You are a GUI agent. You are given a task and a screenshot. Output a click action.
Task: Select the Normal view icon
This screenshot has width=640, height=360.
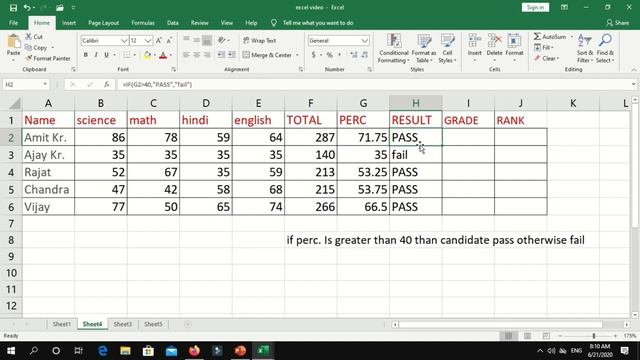(509, 336)
